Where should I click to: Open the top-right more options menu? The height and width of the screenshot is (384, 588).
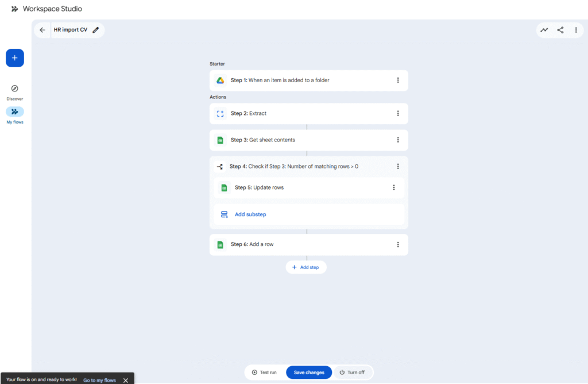576,30
